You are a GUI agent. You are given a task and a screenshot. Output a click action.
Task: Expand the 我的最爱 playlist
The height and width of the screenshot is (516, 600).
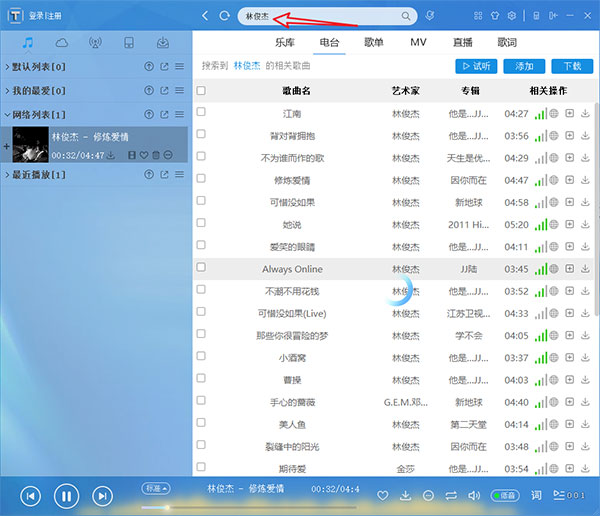point(7,91)
